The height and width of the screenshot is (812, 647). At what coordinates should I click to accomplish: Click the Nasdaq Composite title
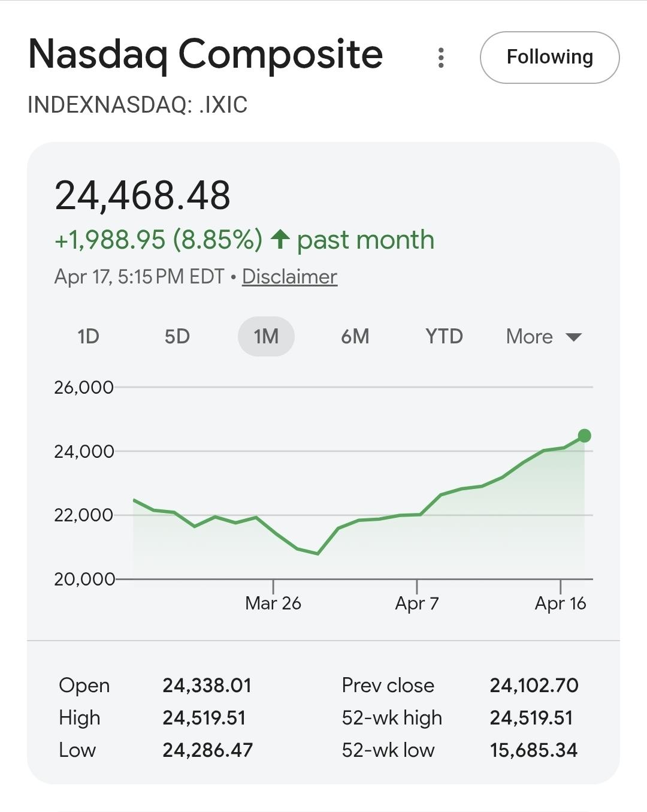pyautogui.click(x=205, y=55)
